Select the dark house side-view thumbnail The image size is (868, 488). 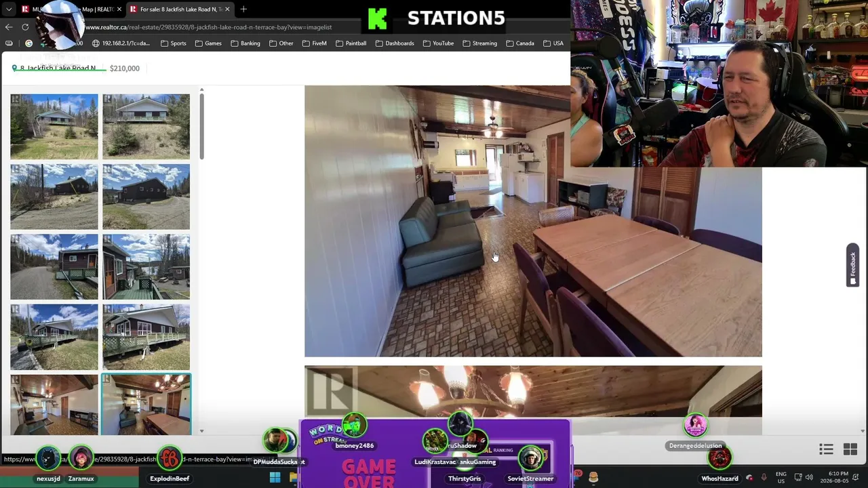[x=146, y=197]
